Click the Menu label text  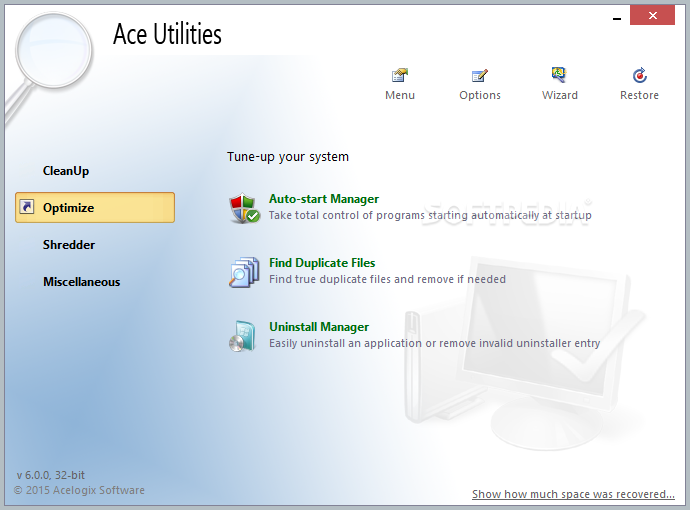[400, 95]
